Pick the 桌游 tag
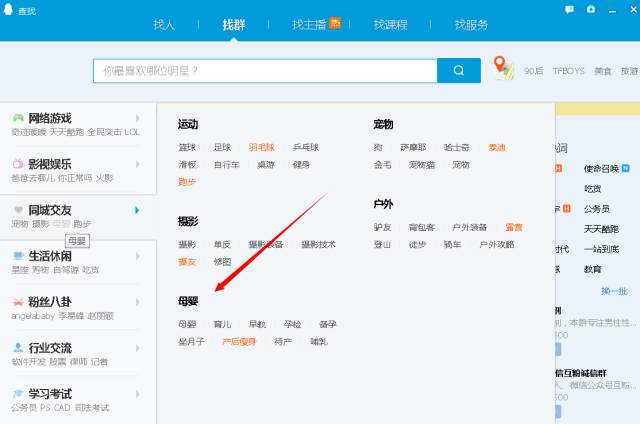Image resolution: width=640 pixels, height=424 pixels. tap(266, 164)
